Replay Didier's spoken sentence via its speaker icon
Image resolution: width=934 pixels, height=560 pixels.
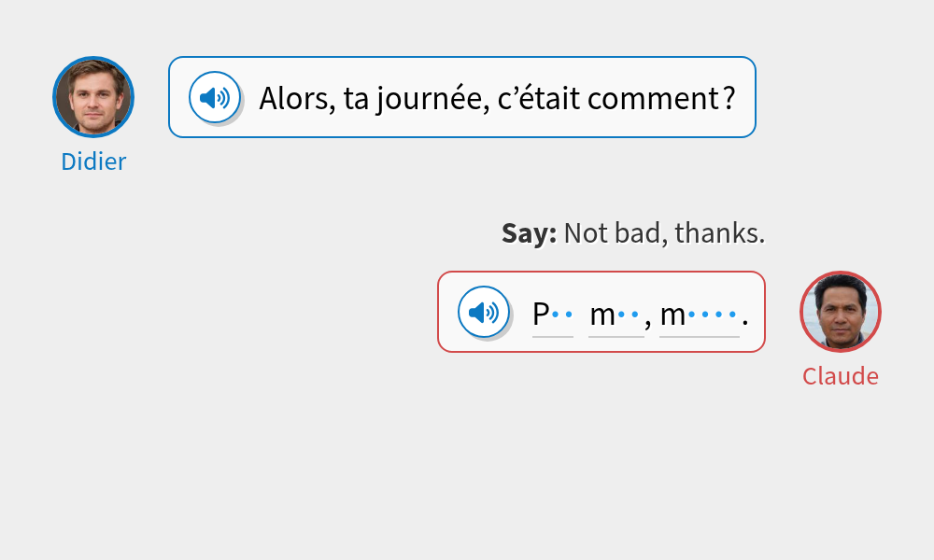[x=215, y=96]
